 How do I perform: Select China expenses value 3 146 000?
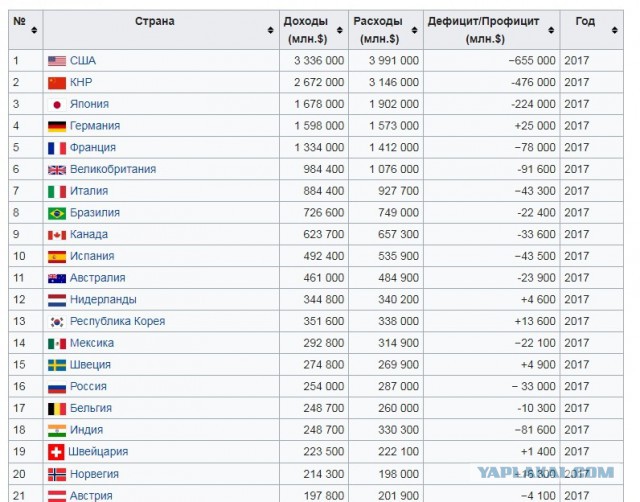click(394, 82)
